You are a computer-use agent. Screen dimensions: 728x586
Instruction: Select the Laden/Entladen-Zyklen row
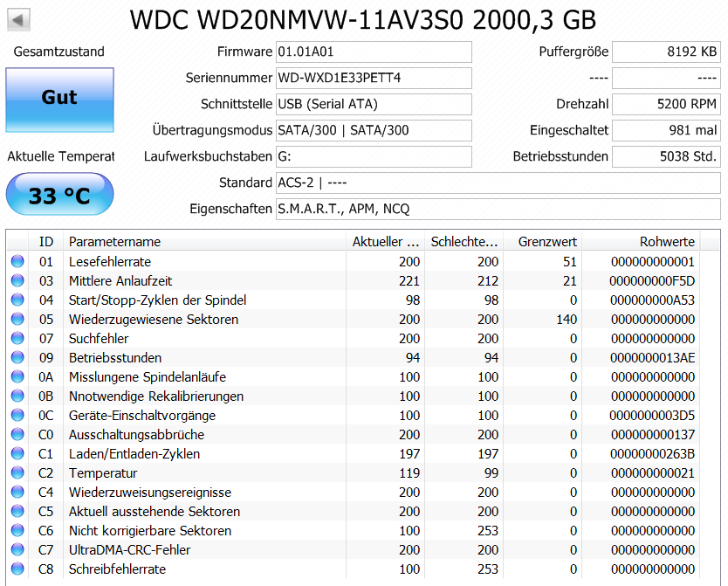[354, 453]
